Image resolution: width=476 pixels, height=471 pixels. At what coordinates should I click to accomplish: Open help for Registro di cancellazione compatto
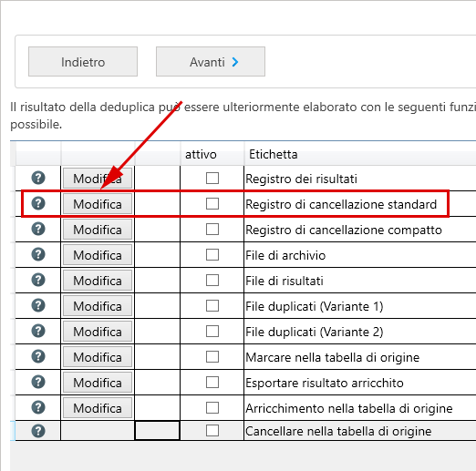pyautogui.click(x=38, y=229)
